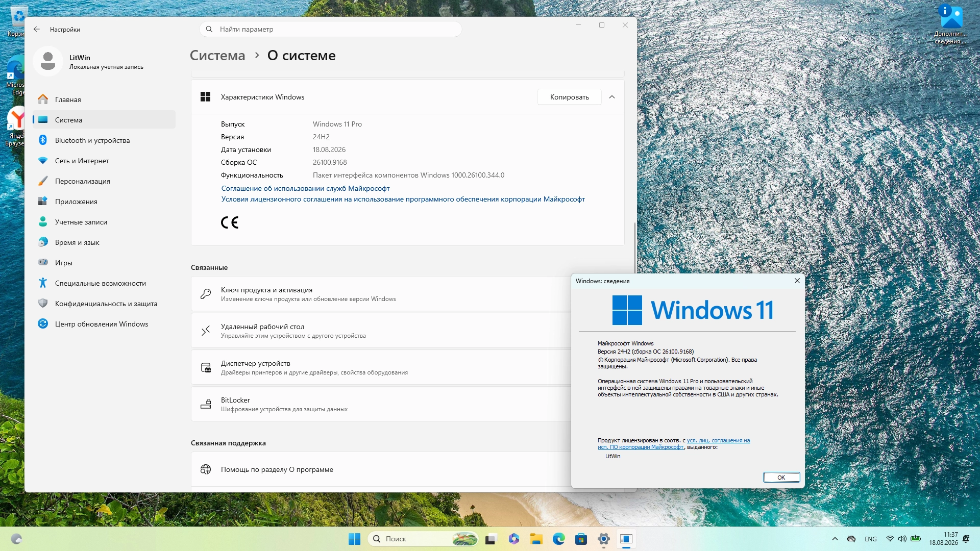This screenshot has height=551, width=980.
Task: Open the clock and date flyout
Action: 943,539
